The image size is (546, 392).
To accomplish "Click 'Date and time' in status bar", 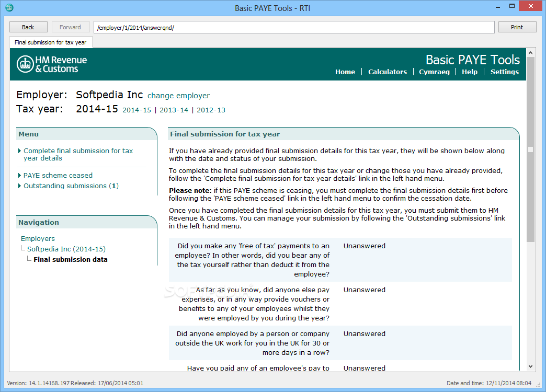I will pyautogui.click(x=489, y=383).
